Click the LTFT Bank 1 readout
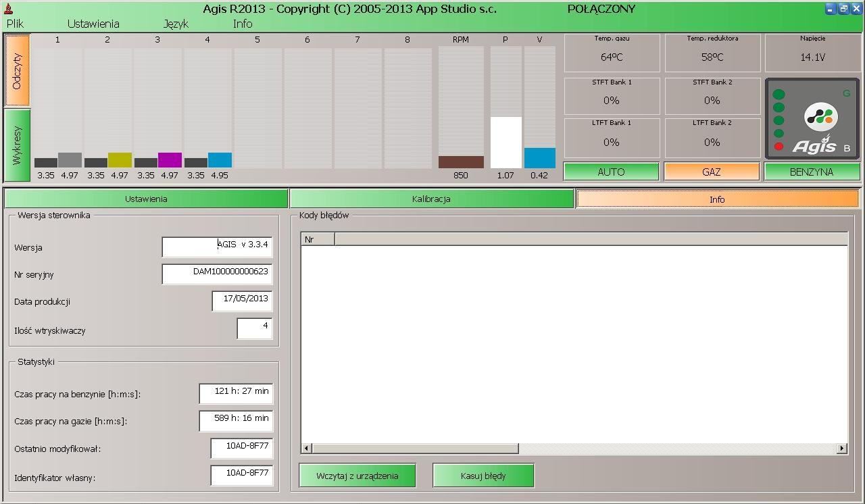This screenshot has height=504, width=865. pyautogui.click(x=612, y=138)
